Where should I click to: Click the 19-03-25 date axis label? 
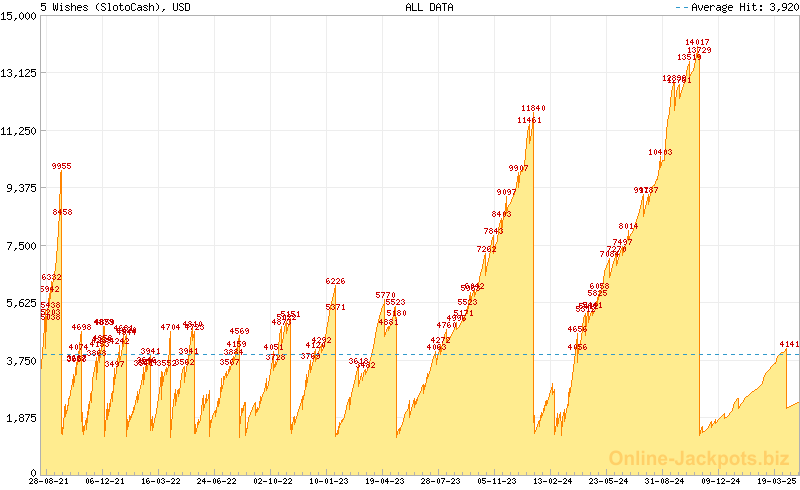[777, 481]
